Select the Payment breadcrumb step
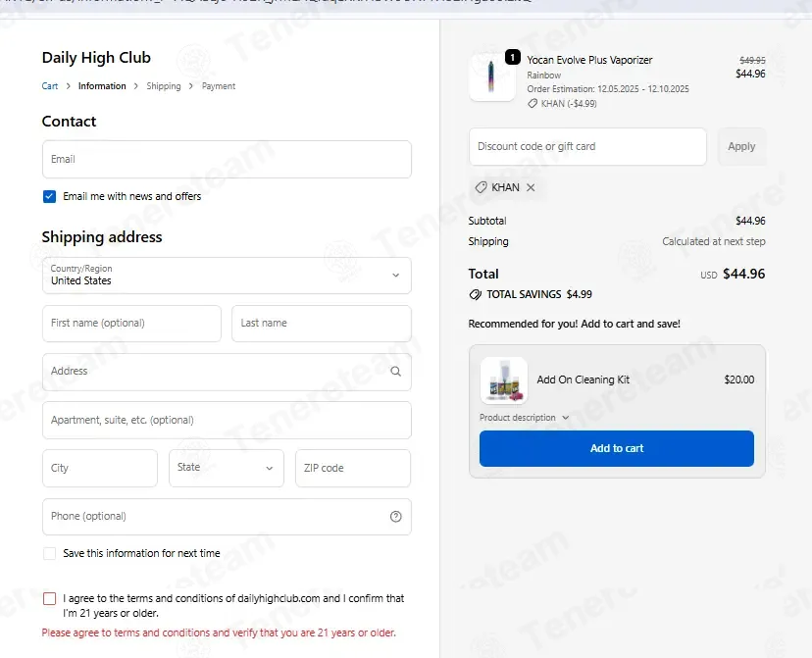The image size is (812, 658). [x=219, y=86]
